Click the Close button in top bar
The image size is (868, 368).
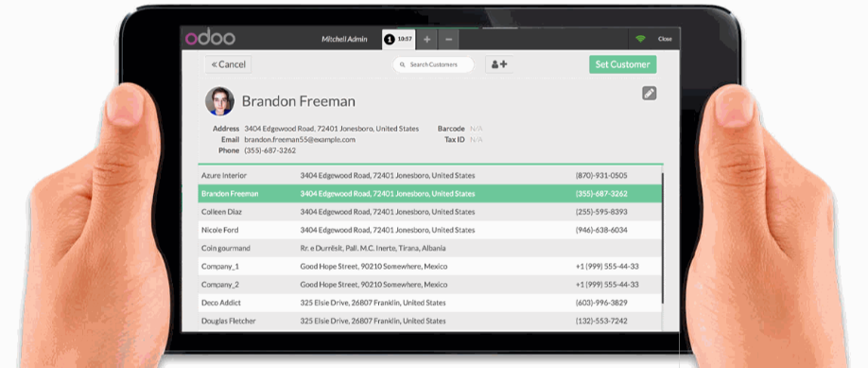665,39
